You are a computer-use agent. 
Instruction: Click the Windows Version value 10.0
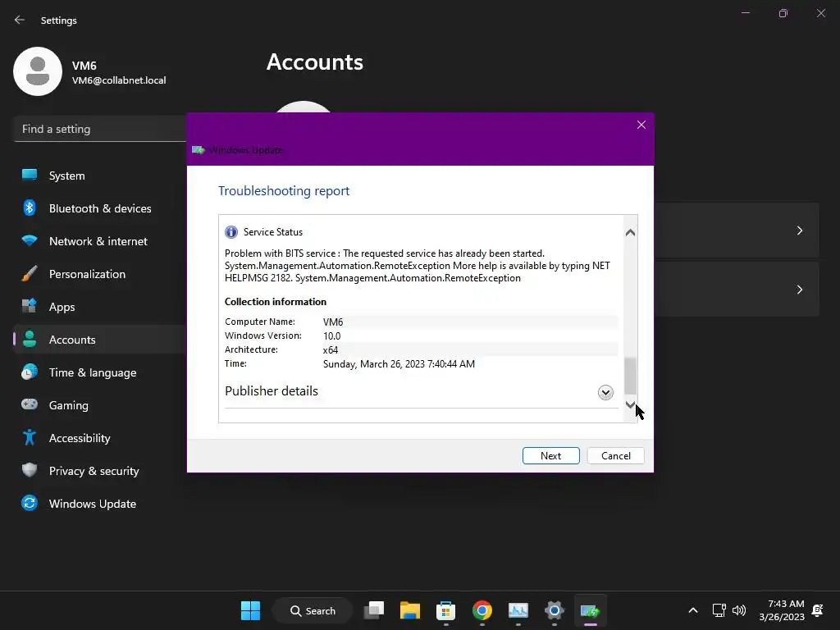331,336
